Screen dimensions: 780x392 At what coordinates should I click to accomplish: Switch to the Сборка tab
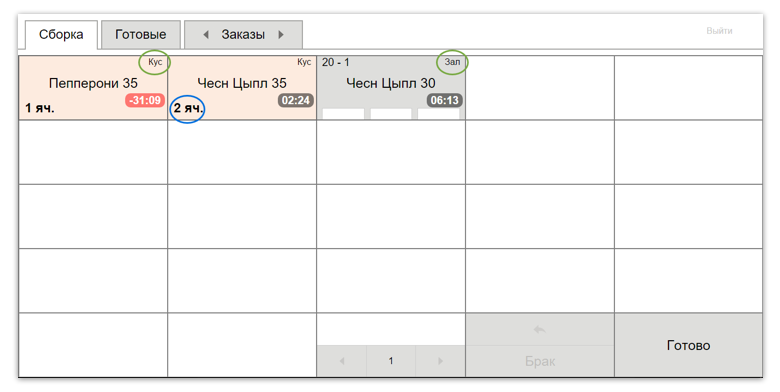pyautogui.click(x=61, y=35)
